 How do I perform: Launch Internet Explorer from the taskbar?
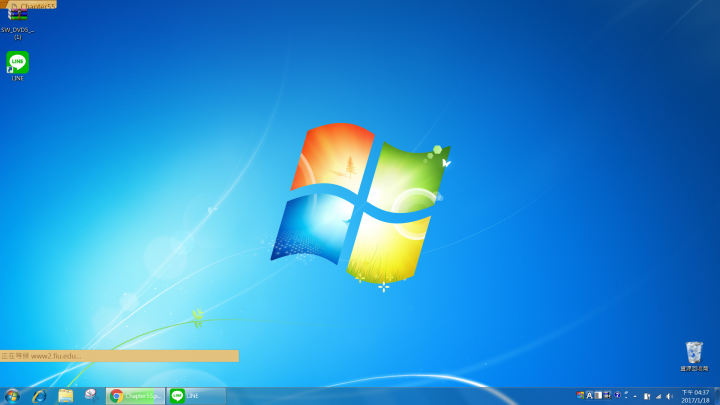pos(39,396)
